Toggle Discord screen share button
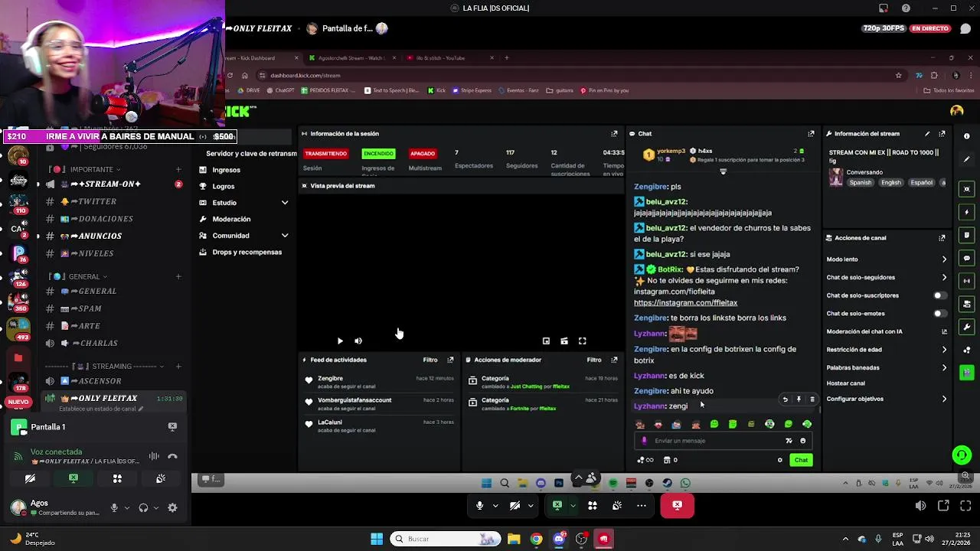 tap(73, 478)
